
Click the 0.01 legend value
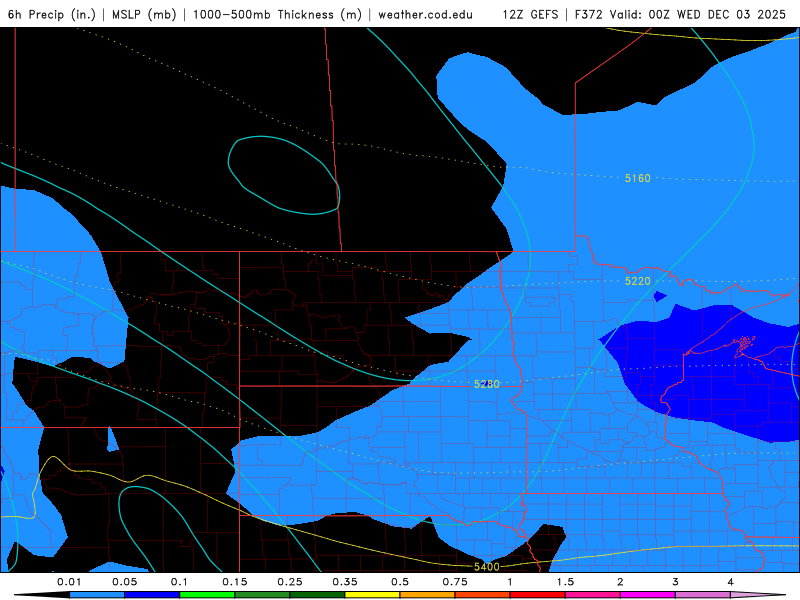[x=69, y=582]
